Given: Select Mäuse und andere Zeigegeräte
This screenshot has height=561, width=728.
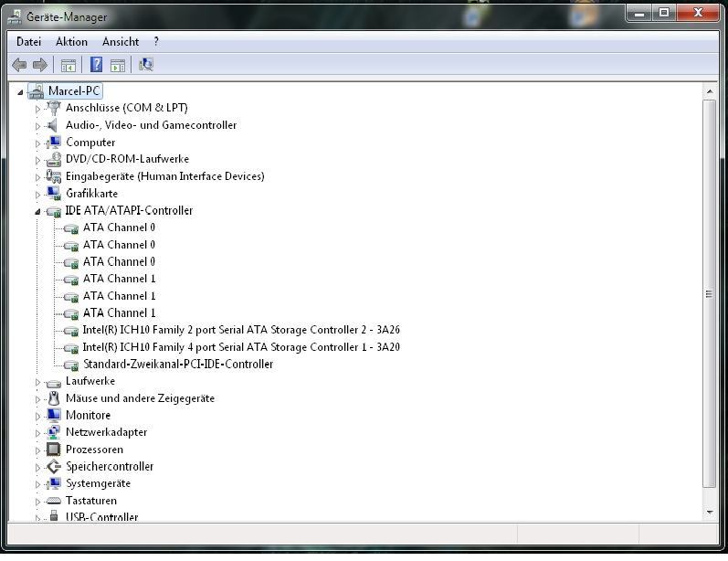Looking at the screenshot, I should (140, 398).
